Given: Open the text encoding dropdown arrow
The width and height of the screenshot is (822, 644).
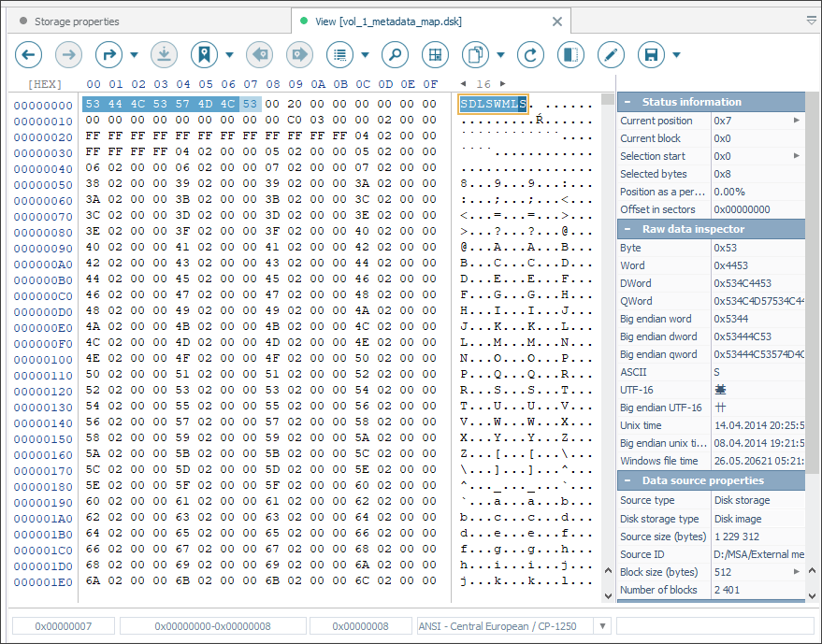Looking at the screenshot, I should (602, 626).
